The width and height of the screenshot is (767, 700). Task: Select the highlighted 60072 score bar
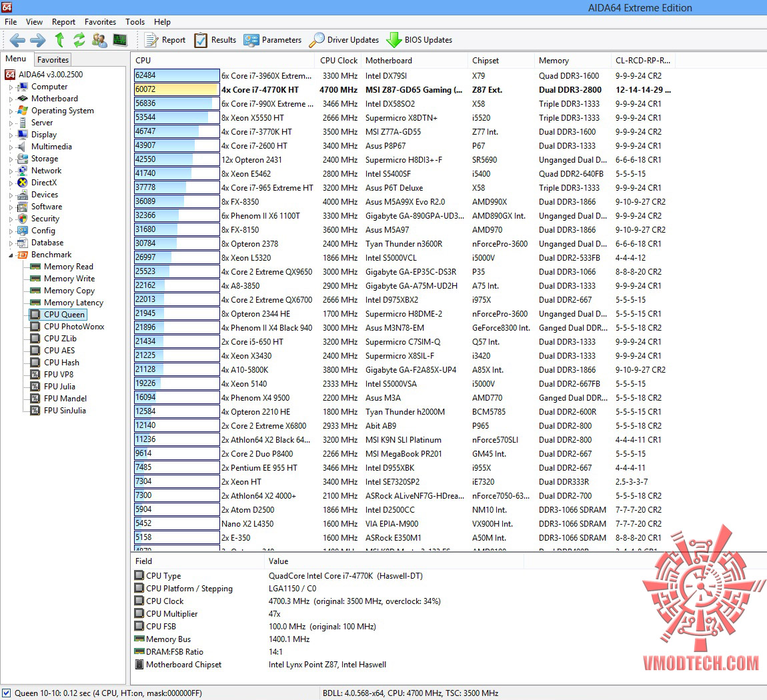[x=177, y=89]
